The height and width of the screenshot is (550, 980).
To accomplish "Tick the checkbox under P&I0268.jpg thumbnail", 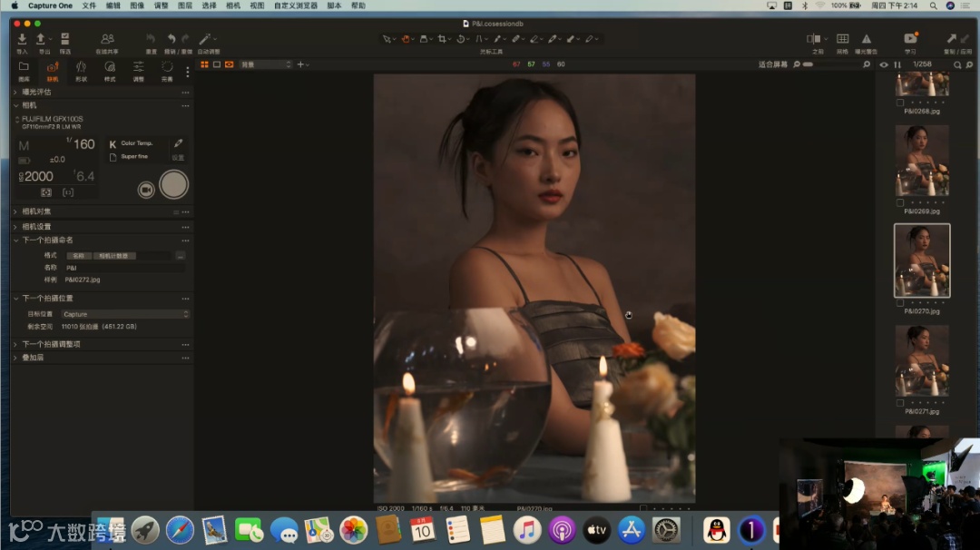I will pyautogui.click(x=900, y=103).
